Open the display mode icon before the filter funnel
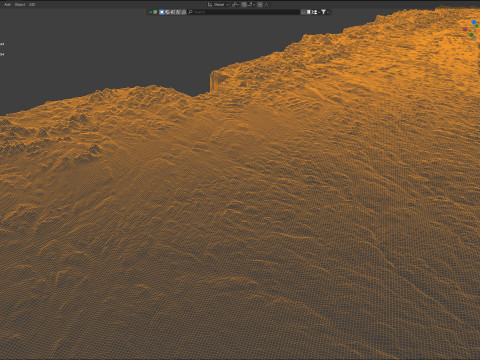The height and width of the screenshot is (360, 480). point(314,12)
